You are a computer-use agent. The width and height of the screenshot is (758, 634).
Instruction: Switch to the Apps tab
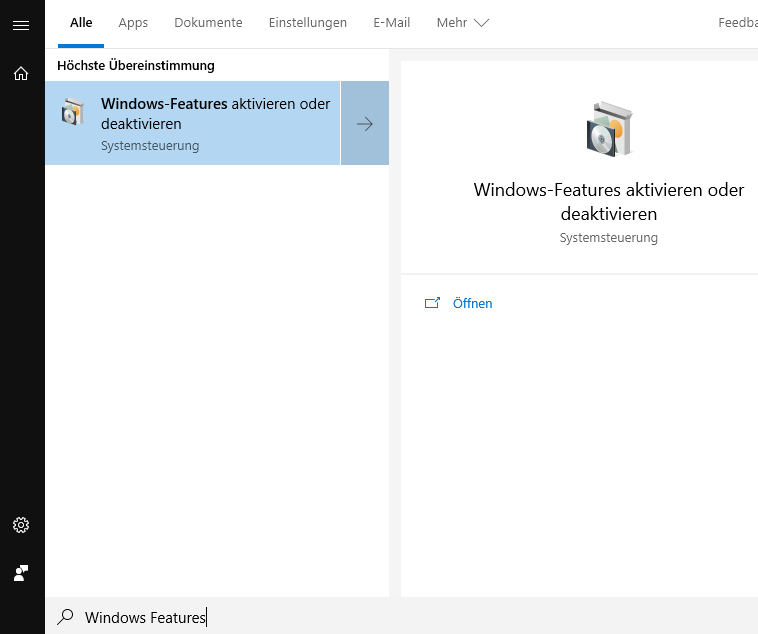[x=133, y=23]
